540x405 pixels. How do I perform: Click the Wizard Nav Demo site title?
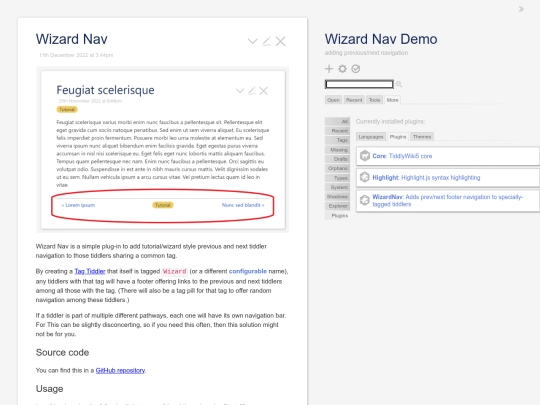point(381,39)
